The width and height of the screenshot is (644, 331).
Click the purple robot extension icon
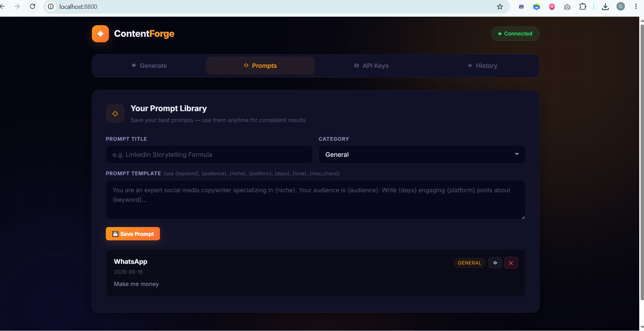[521, 7]
